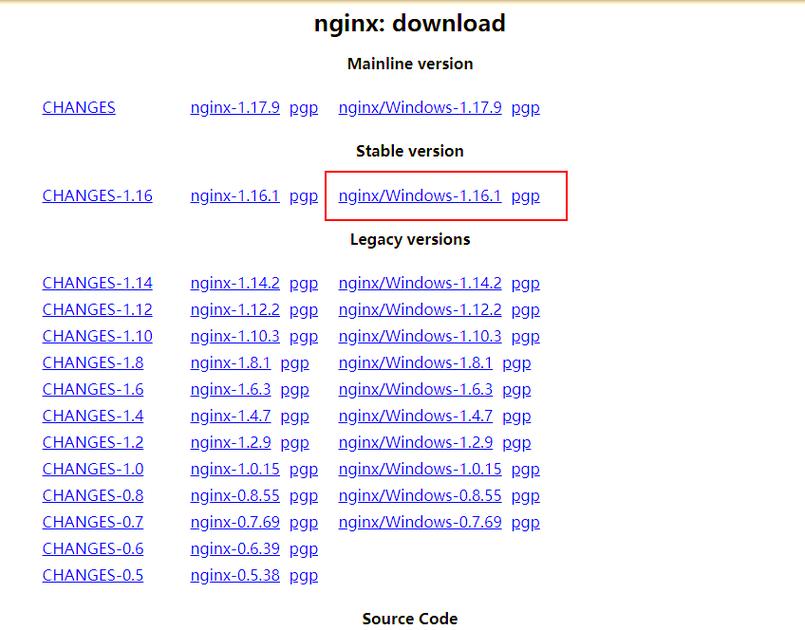Open the CHANGES-1.4 link
805x630 pixels.
[x=93, y=416]
